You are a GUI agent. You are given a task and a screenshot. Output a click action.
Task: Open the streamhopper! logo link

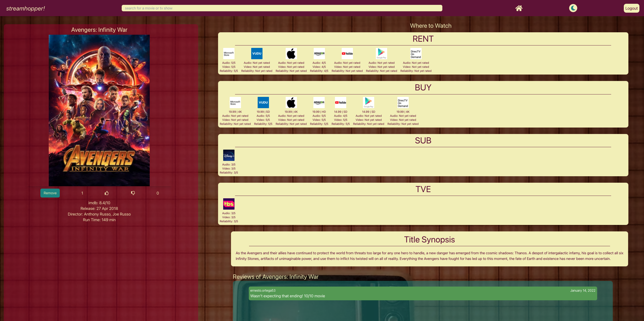[x=26, y=8]
